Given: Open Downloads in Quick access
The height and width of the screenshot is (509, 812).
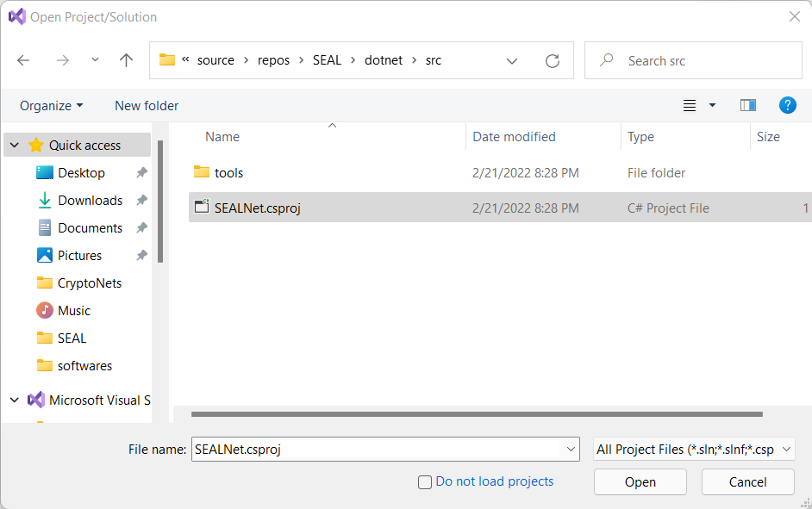Looking at the screenshot, I should (90, 201).
